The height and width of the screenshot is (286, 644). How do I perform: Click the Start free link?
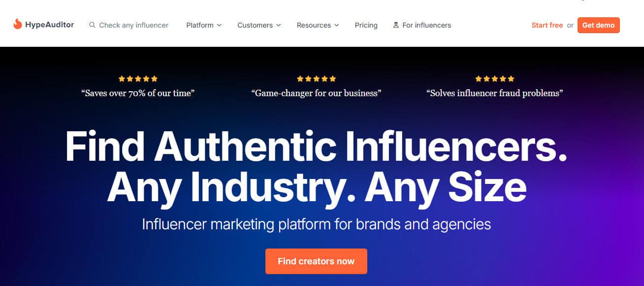point(547,25)
